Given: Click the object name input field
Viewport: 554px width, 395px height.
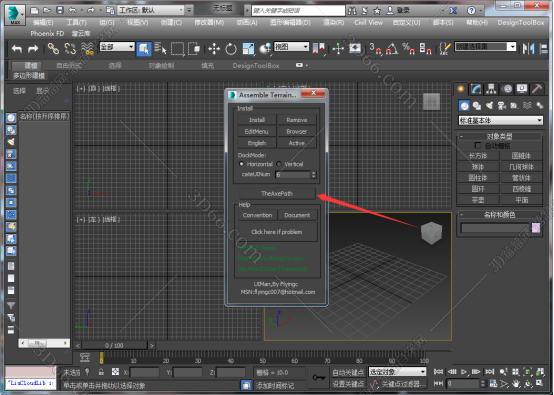Looking at the screenshot, I should [x=494, y=228].
